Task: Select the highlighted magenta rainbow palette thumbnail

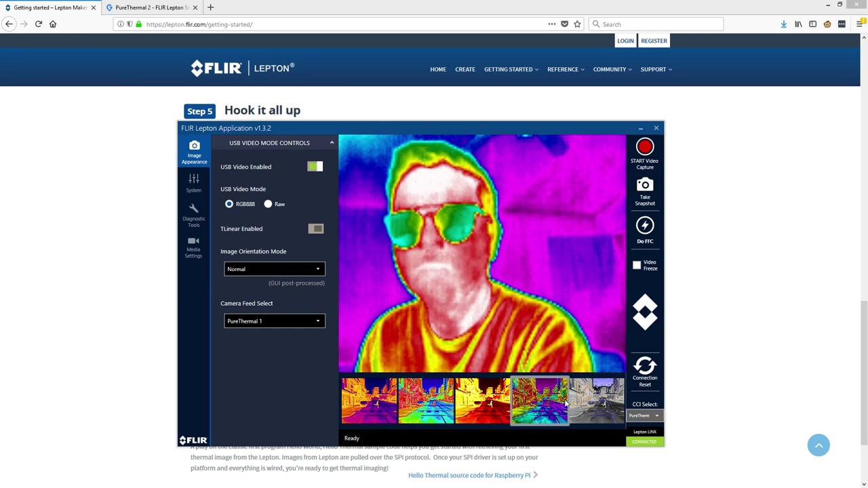Action: coord(539,401)
